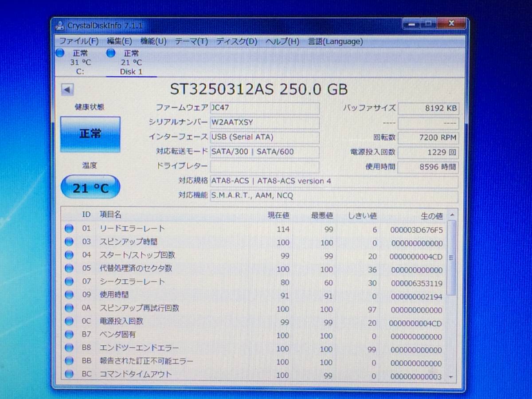Select the スピンアップ再試行回数 row name

(139, 308)
